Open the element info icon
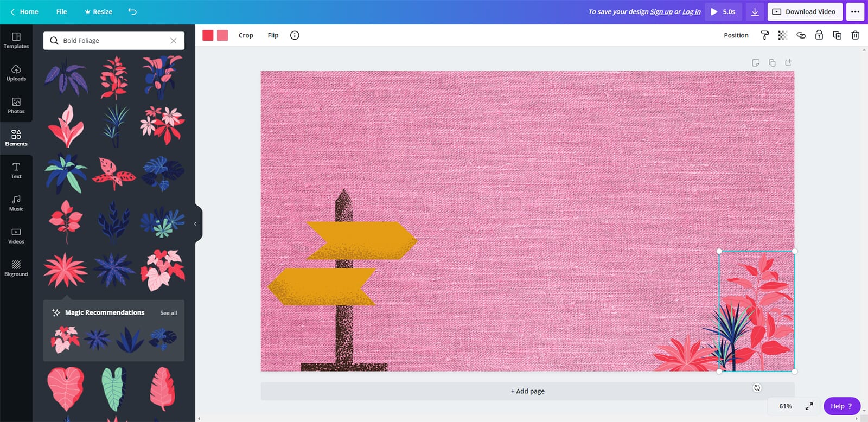The height and width of the screenshot is (422, 868). [295, 35]
